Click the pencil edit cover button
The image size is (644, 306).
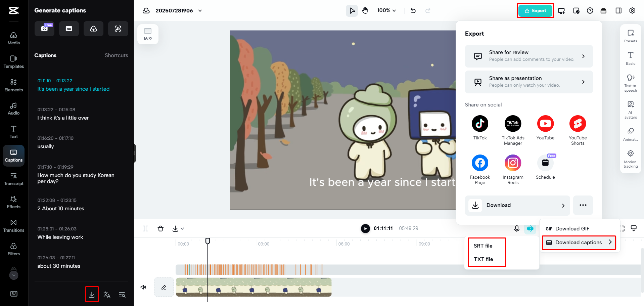point(164,287)
